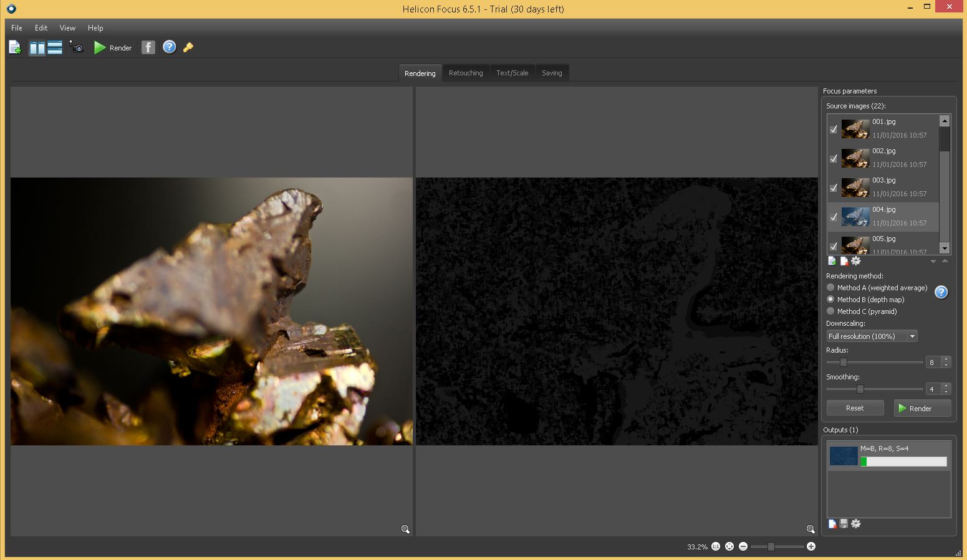Image resolution: width=967 pixels, height=560 pixels.
Task: Adjust the Radius slider handle
Action: (844, 363)
